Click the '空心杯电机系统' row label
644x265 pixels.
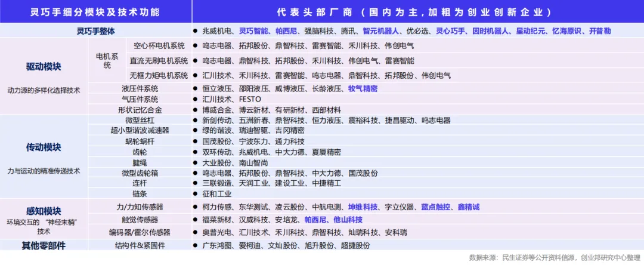click(159, 45)
